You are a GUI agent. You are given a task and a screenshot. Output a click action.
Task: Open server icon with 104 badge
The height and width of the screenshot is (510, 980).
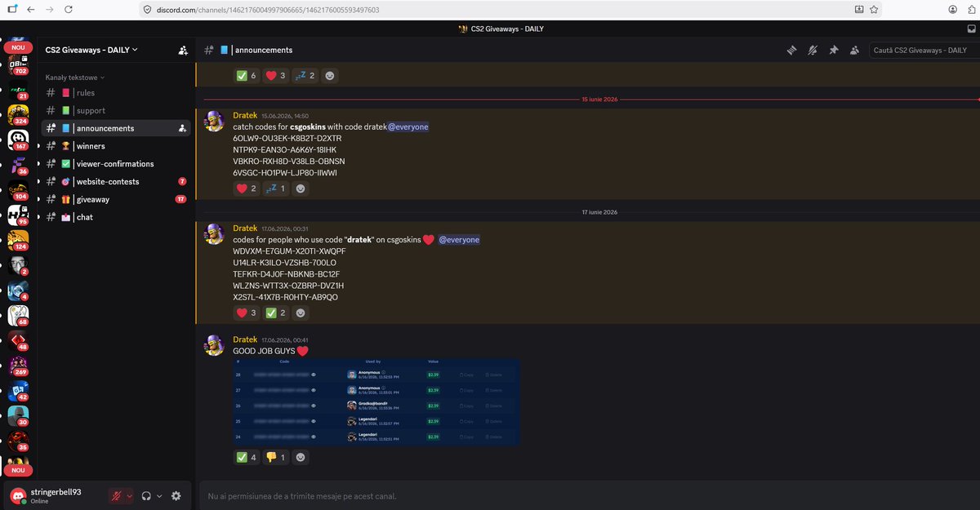coord(18,191)
